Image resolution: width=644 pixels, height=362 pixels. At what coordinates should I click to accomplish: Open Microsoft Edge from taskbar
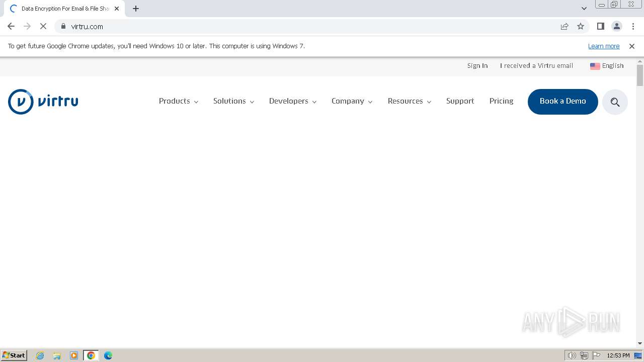coord(108,355)
